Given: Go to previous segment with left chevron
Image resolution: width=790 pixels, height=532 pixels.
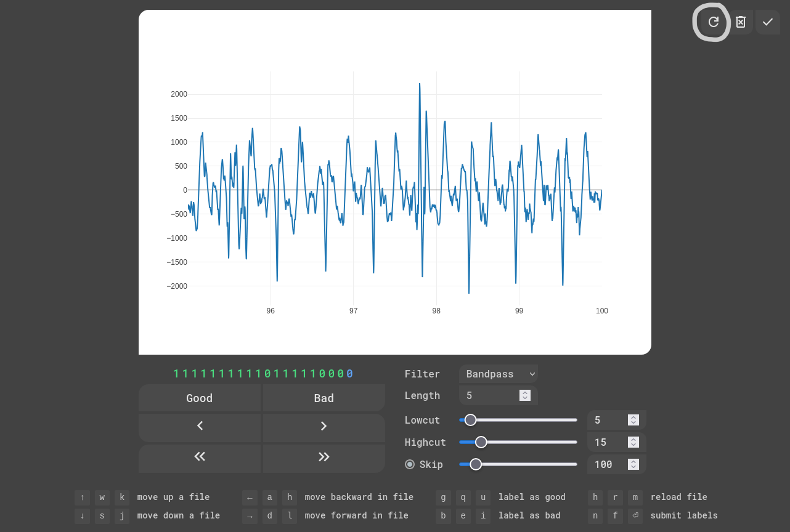Looking at the screenshot, I should (200, 426).
